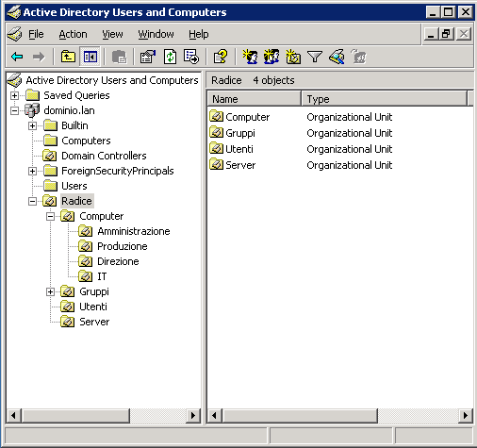Create a new group via the toolbar icon
This screenshot has width=477, height=448.
271,57
